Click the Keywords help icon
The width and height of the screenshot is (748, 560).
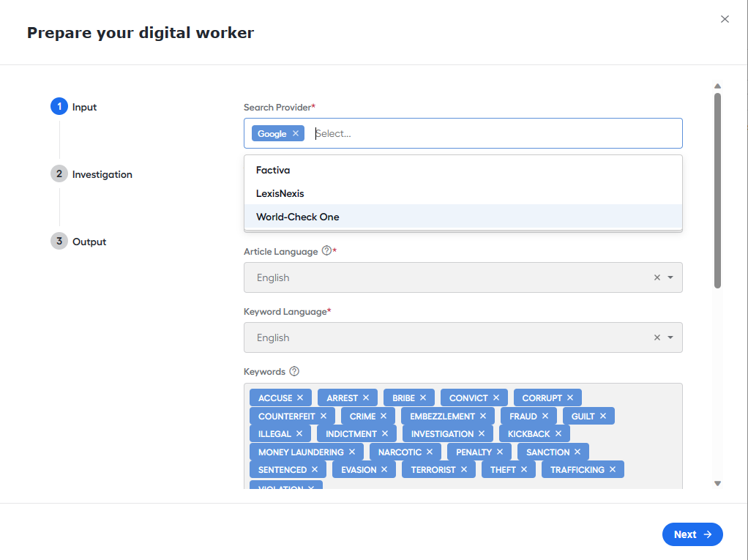tap(294, 371)
